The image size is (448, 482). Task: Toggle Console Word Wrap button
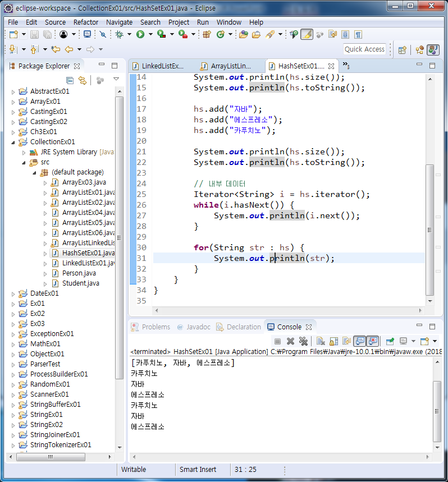pos(346,341)
